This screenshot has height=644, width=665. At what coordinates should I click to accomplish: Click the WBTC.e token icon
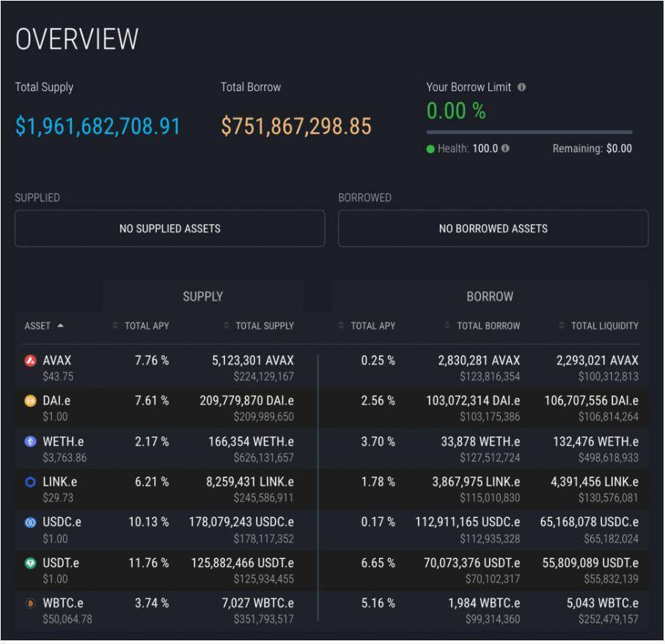coord(31,603)
